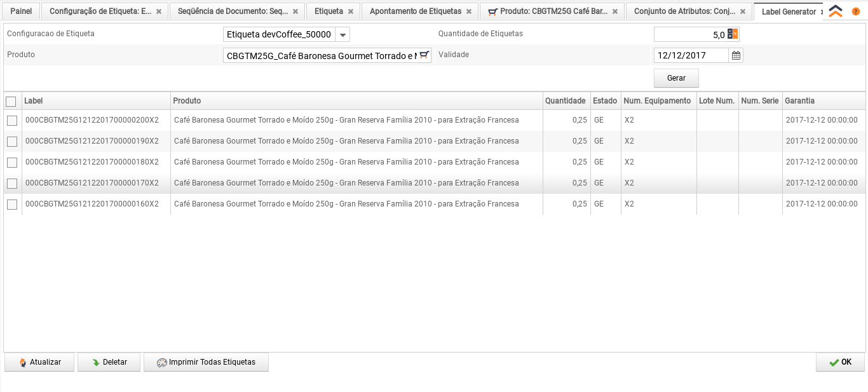Click the Atualizar button
This screenshot has width=868, height=392.
click(x=39, y=362)
